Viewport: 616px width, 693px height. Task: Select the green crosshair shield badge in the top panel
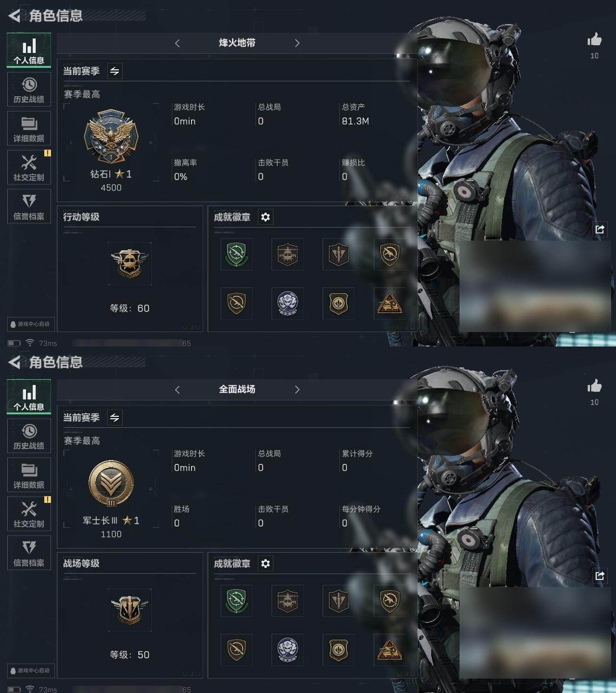click(x=236, y=254)
